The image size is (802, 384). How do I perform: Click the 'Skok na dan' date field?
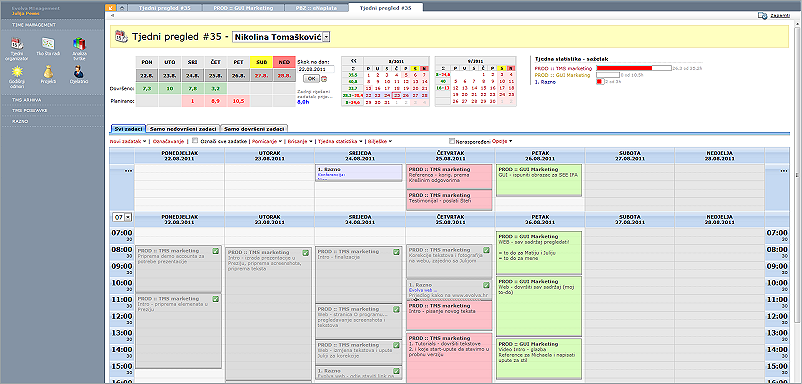(316, 69)
